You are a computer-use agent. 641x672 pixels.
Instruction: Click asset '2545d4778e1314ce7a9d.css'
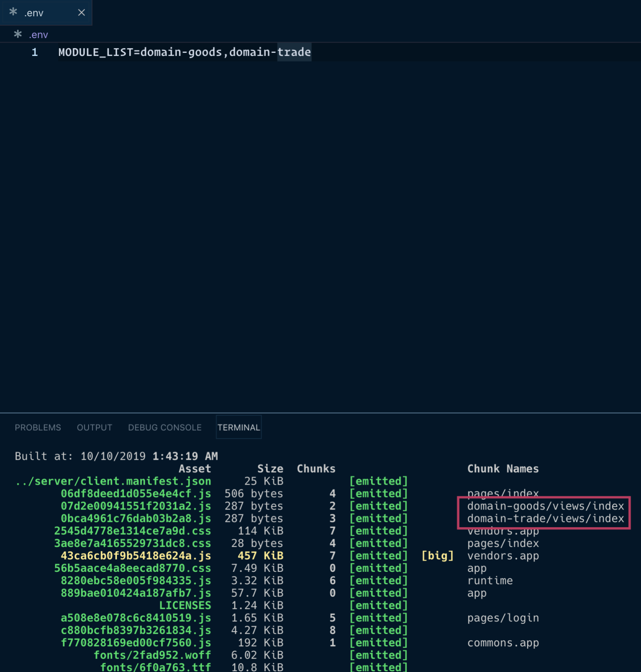[133, 531]
